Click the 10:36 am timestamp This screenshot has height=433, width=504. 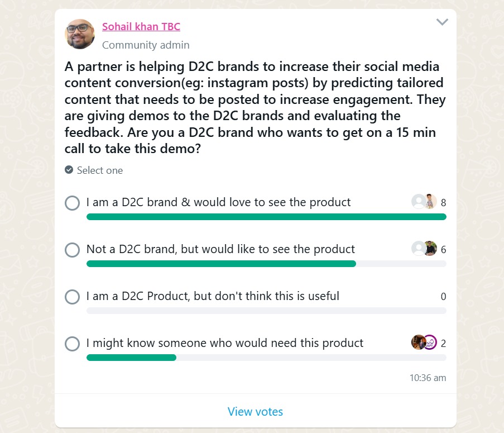tap(428, 378)
